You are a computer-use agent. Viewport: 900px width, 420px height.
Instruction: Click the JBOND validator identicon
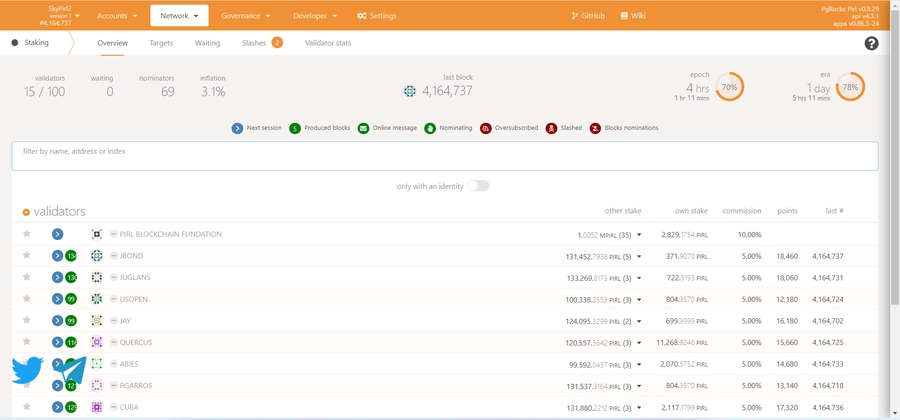[x=97, y=256]
